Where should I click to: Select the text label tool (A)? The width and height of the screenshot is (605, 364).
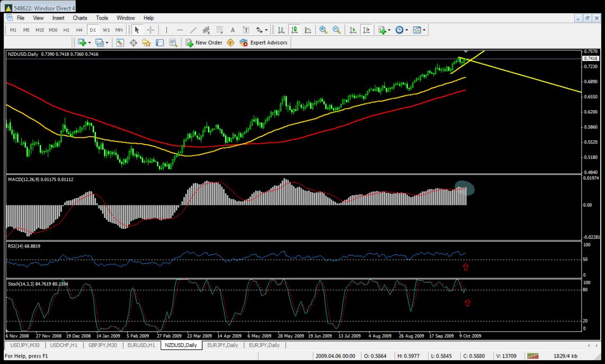tap(233, 30)
